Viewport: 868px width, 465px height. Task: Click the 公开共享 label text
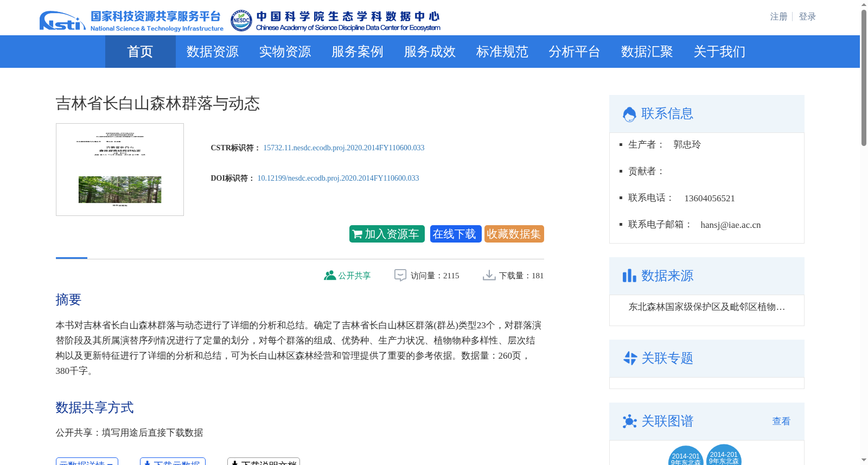click(355, 276)
